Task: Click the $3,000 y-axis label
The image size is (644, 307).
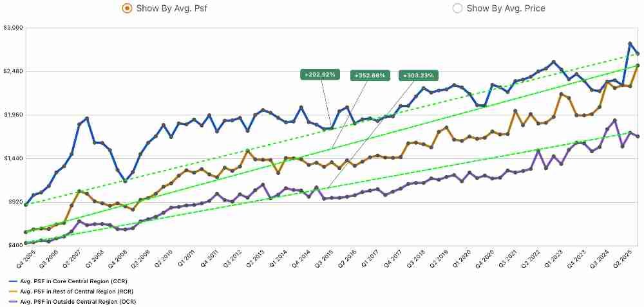Action: [13, 28]
